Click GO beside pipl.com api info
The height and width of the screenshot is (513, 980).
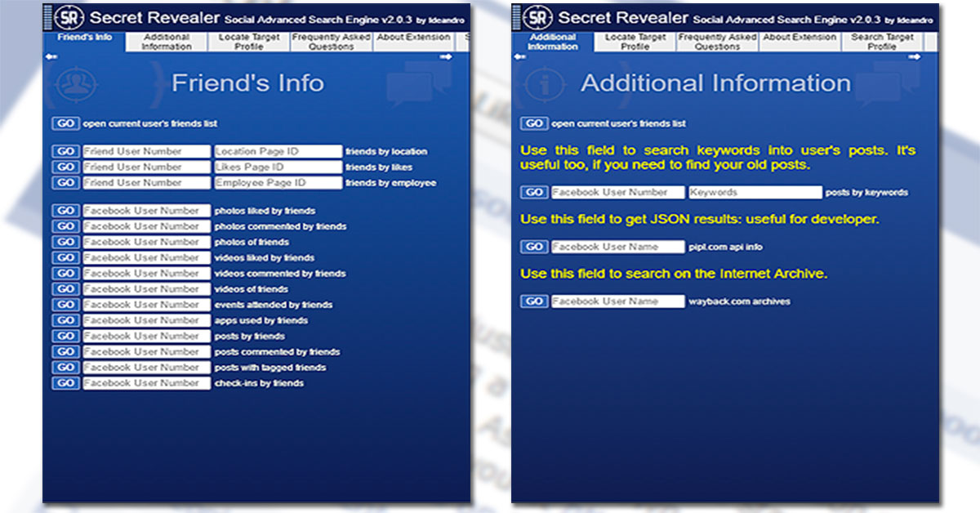pos(534,247)
